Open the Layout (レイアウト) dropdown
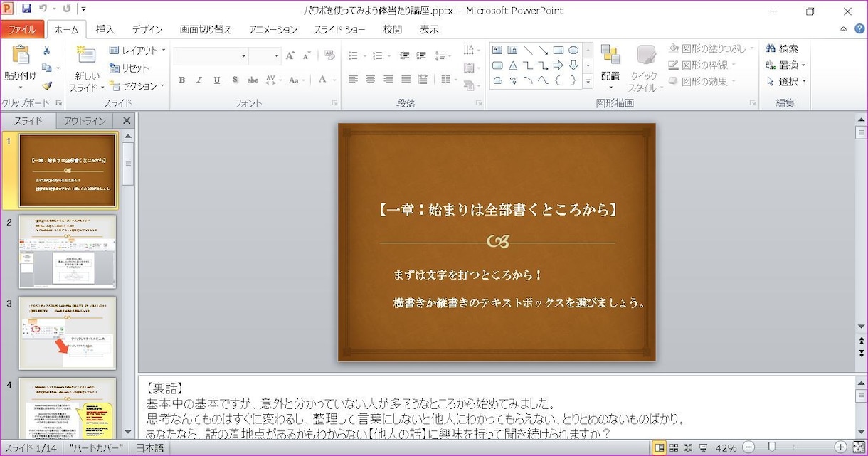The width and height of the screenshot is (868, 456). pyautogui.click(x=137, y=51)
